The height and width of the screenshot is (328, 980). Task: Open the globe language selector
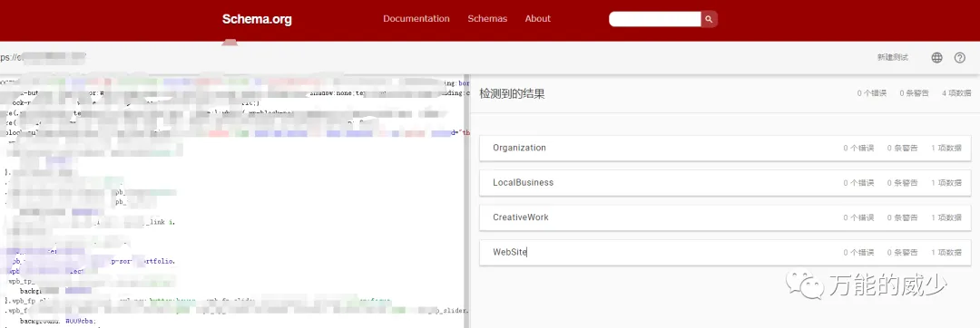pos(936,57)
